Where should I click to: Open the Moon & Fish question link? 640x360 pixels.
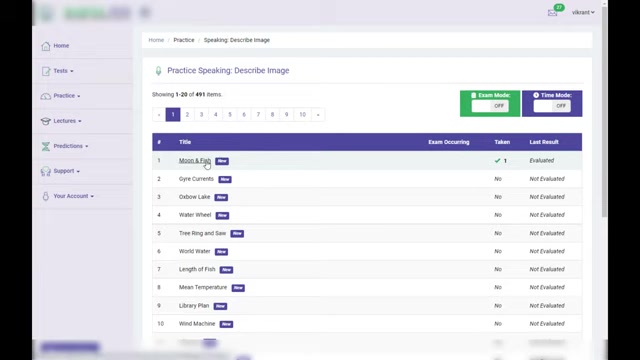[x=195, y=160]
